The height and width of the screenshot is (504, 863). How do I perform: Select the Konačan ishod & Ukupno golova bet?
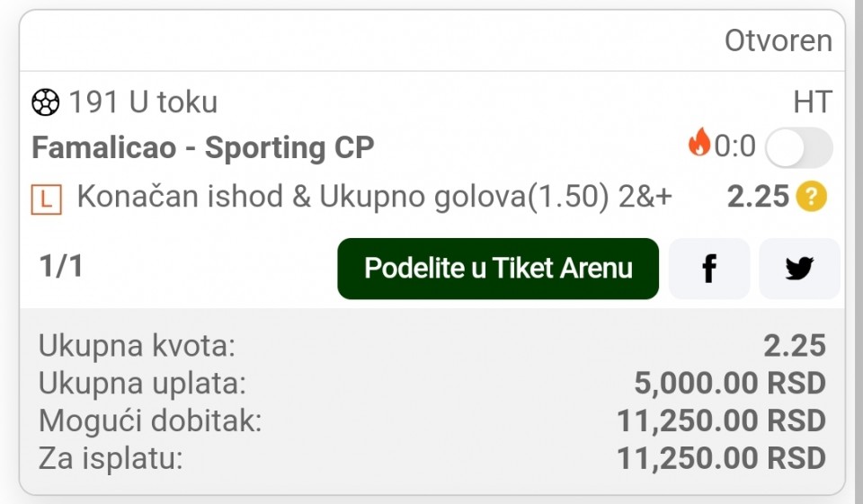pos(374,197)
